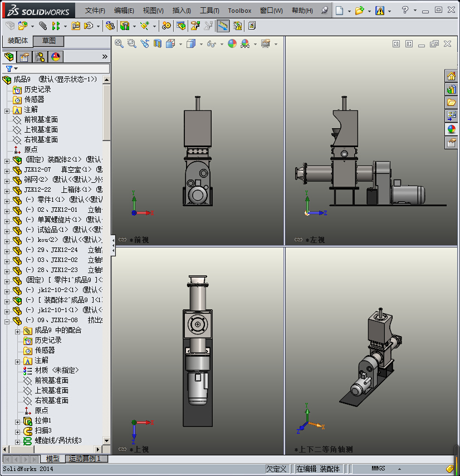Viewport: 460px width, 476px height.
Task: Open the ConfigurationManager tab icon
Action: (x=40, y=57)
